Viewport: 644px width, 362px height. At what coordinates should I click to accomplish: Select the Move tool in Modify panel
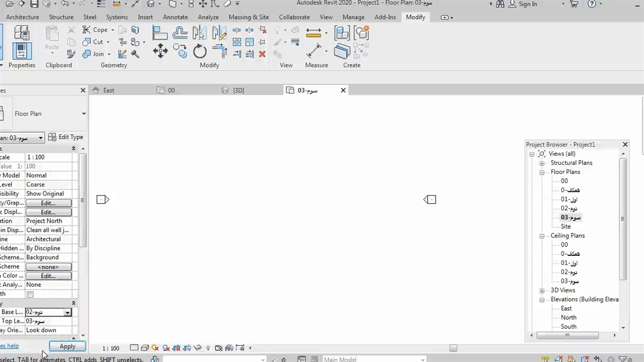(x=160, y=51)
